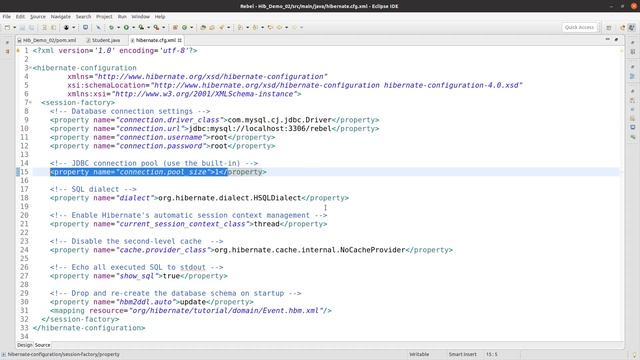
Task: Open the Navigate menu
Action: point(61,17)
